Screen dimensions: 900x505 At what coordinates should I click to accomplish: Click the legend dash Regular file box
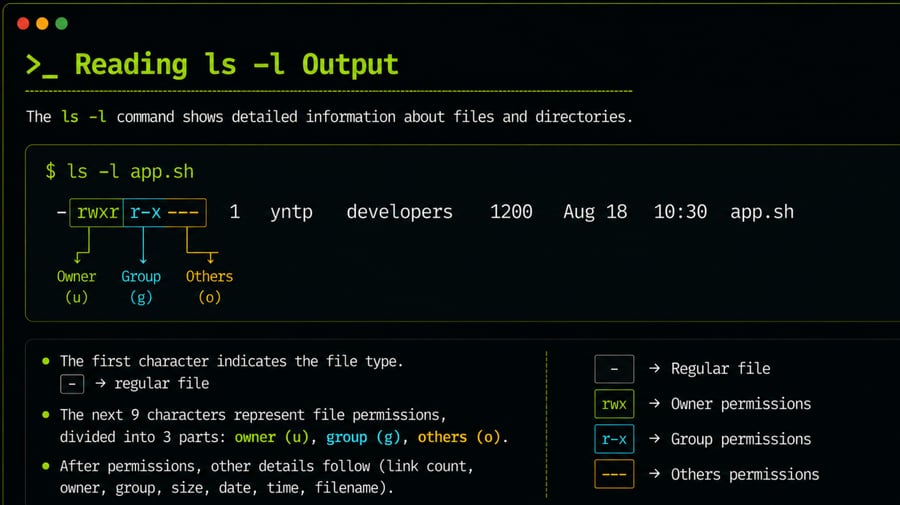(x=614, y=369)
